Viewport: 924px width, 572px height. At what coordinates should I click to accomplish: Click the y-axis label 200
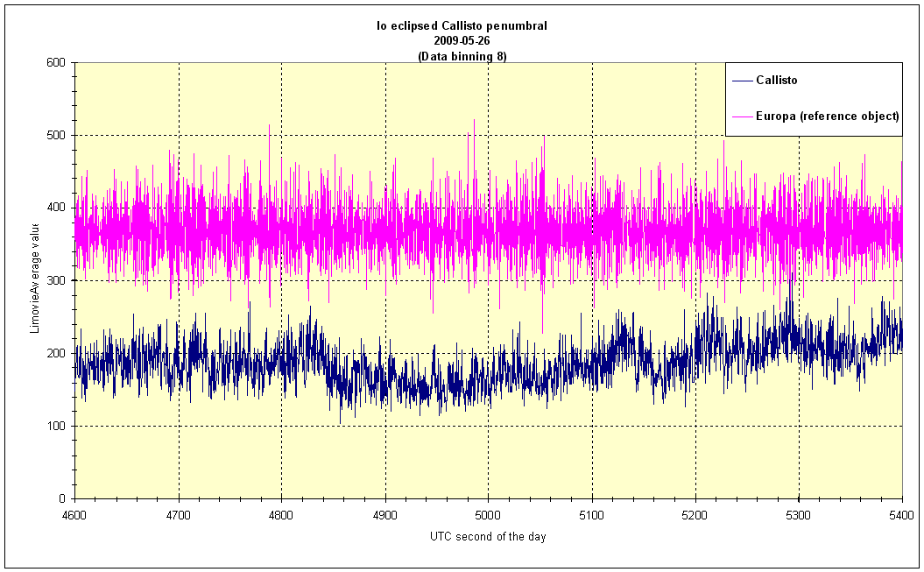tap(55, 354)
